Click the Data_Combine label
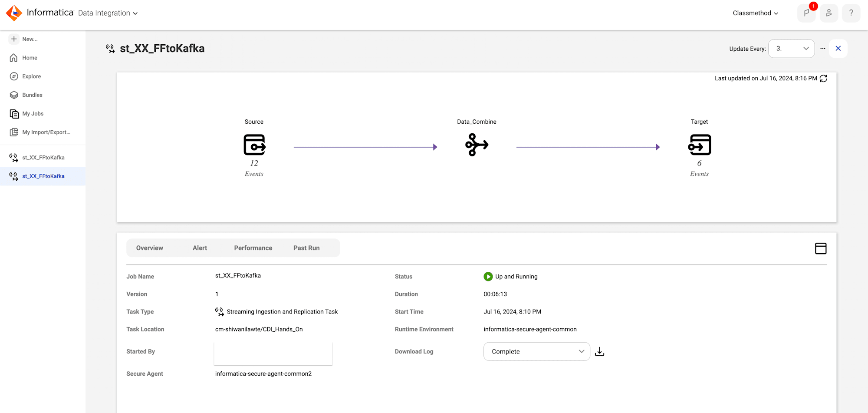Viewport: 868px width, 413px height. pyautogui.click(x=477, y=122)
